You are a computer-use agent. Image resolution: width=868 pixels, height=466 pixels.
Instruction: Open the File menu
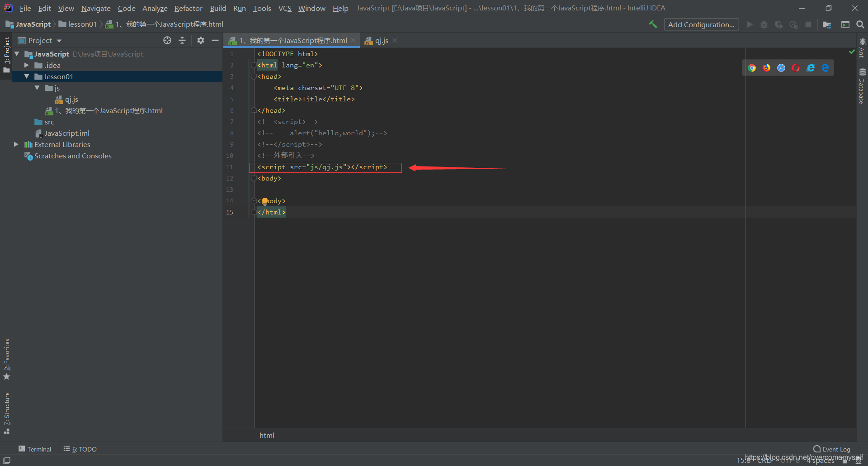(25, 8)
